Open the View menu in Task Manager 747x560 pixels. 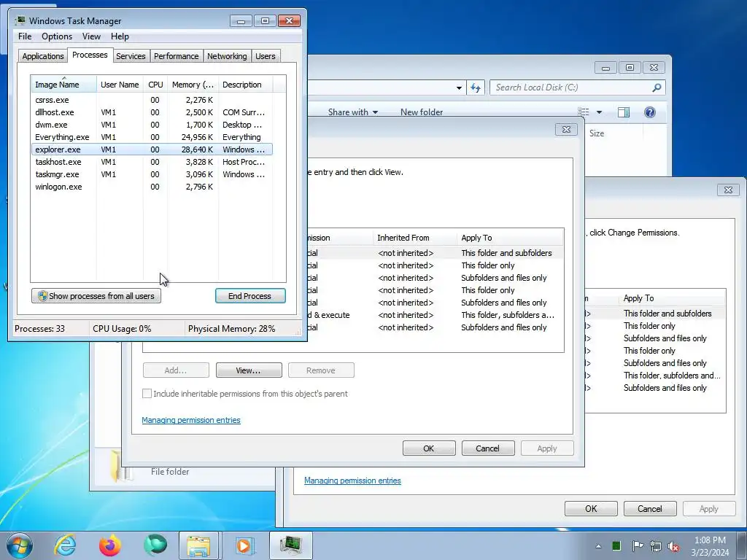coord(91,36)
